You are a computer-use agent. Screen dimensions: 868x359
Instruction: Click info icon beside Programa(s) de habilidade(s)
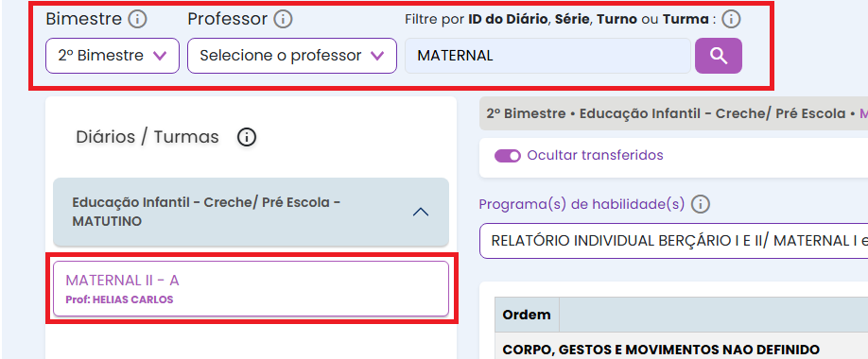click(701, 205)
